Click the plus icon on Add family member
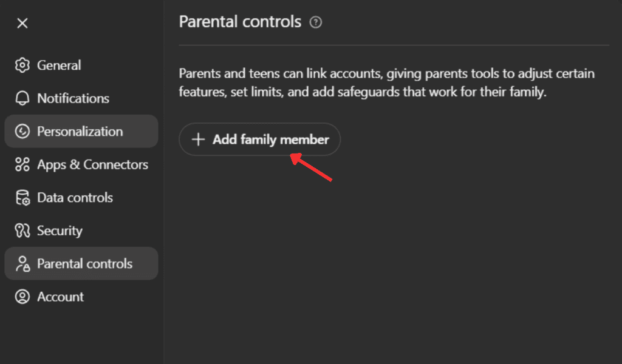The image size is (622, 364). tap(198, 140)
